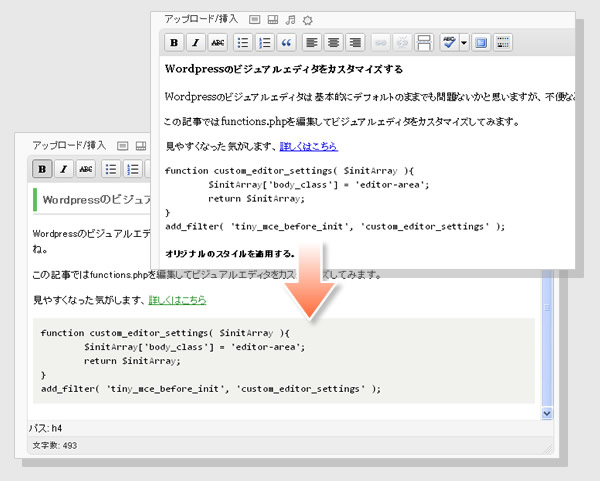Screen dimensions: 600x481
Task: Insert numbered list in lower editor
Action: [133, 169]
